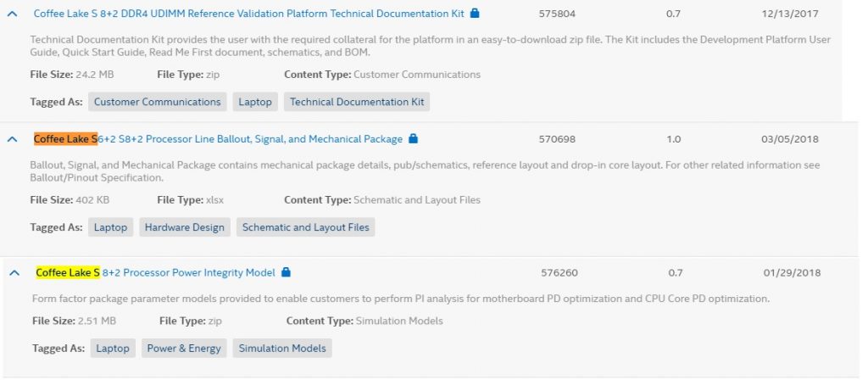This screenshot has height=380, width=868.
Task: Select the Hardware Design tag
Action: (184, 227)
